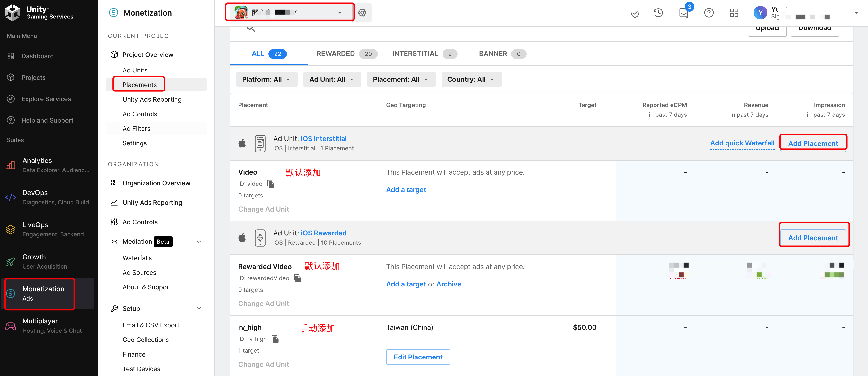Open project-level Unity Ads Reporting
The image size is (868, 376).
coord(152,99)
